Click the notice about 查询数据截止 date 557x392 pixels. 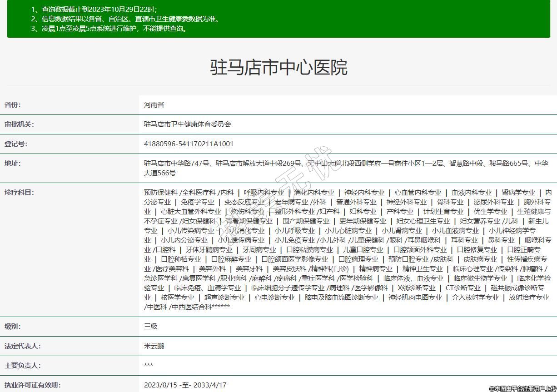[x=94, y=10]
